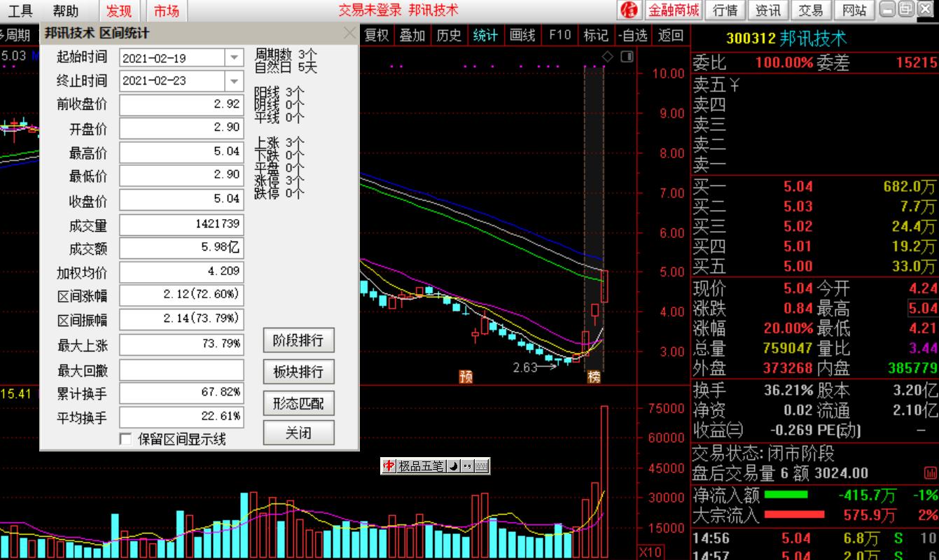Click the 关闭 button in the dialog
Viewport: 939px width, 560px height.
pos(298,433)
